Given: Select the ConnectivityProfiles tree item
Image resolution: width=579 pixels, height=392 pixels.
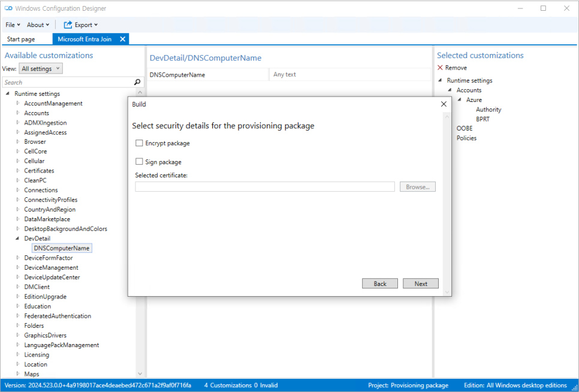Looking at the screenshot, I should (51, 200).
